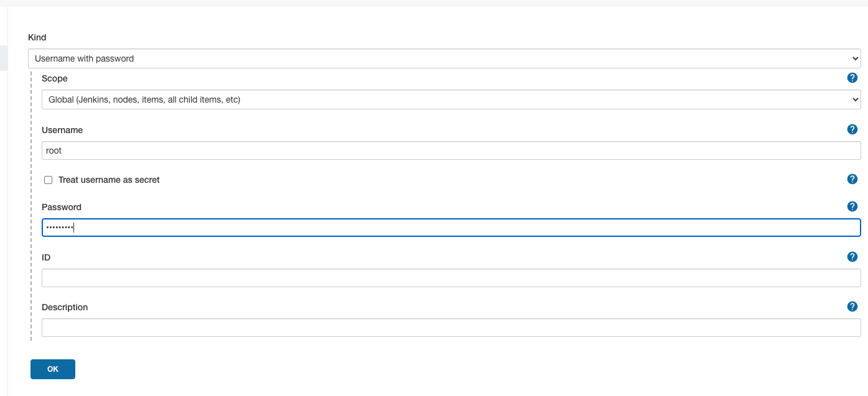The image size is (868, 396).
Task: Click the Username input containing root
Action: (x=450, y=150)
